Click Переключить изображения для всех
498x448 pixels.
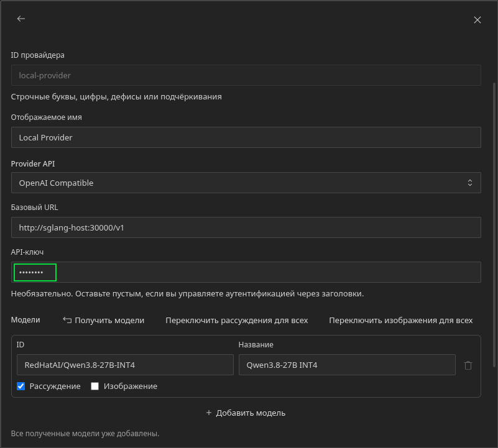400,321
